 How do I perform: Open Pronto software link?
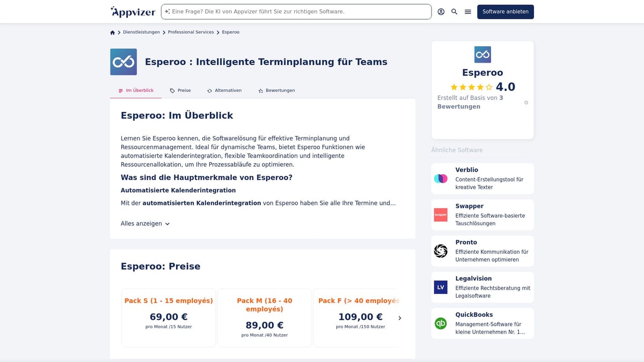click(482, 251)
